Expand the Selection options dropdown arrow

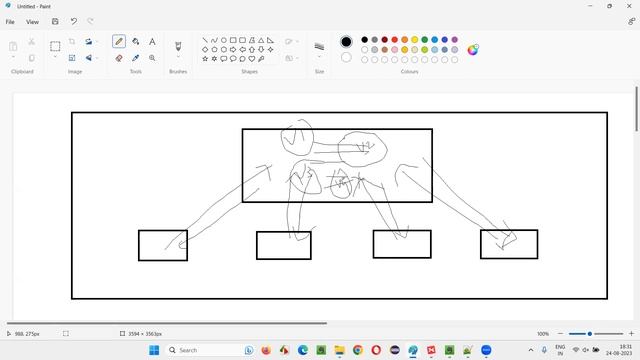click(55, 57)
